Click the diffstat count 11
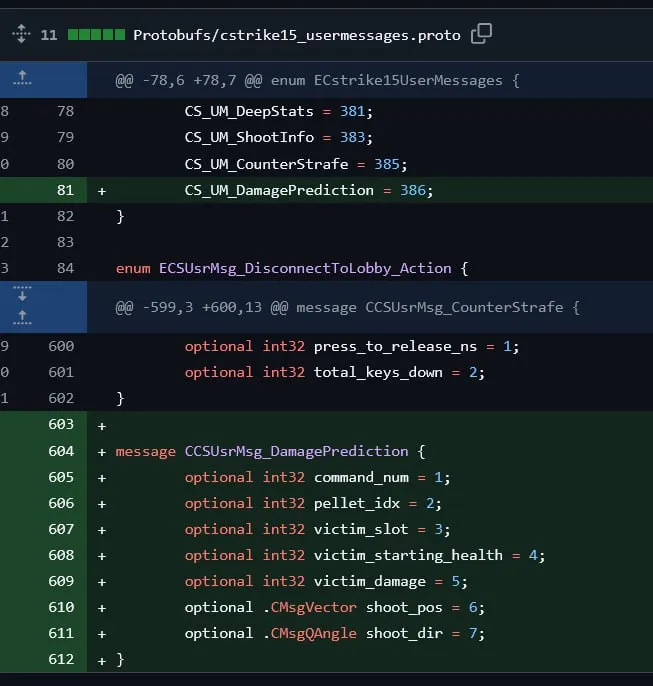 49,35
